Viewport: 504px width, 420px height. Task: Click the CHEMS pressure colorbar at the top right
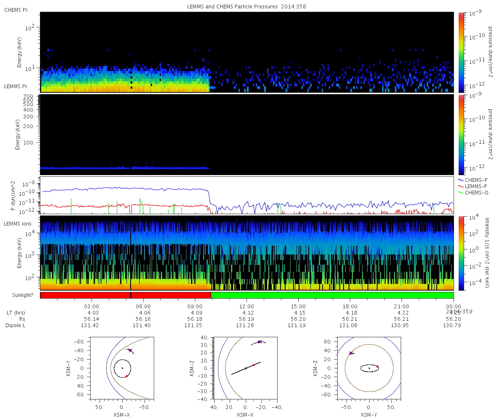click(461, 52)
